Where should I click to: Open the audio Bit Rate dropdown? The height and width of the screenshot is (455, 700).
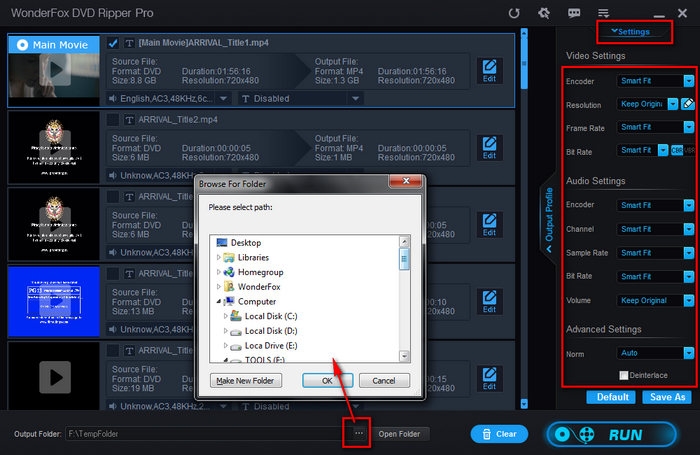coord(689,276)
